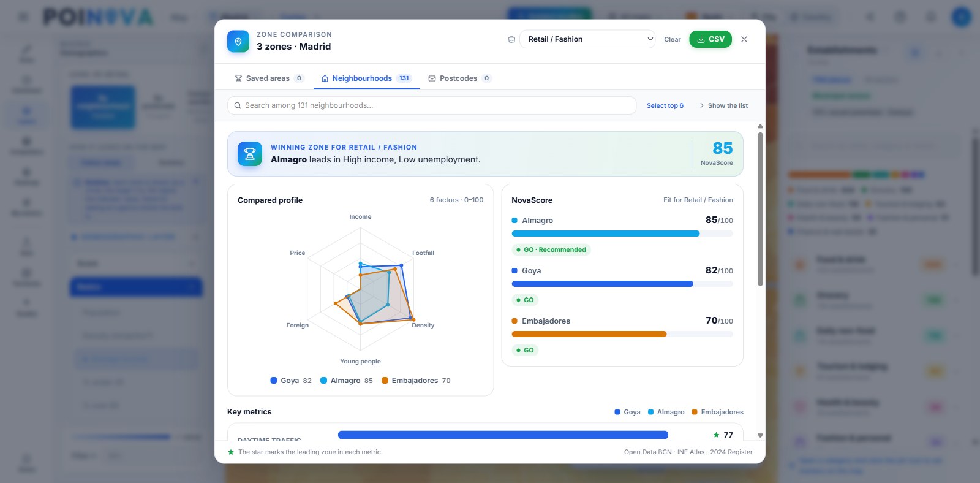
Task: Click the blue Daytime Traffic bar
Action: pos(503,435)
